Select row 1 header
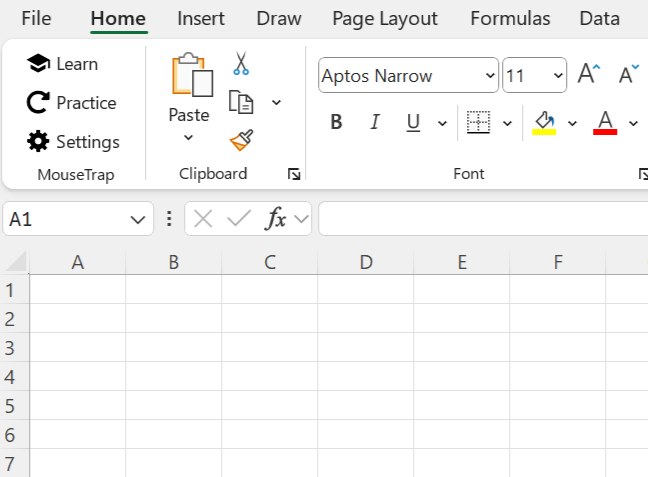The height and width of the screenshot is (477, 648). 14,289
